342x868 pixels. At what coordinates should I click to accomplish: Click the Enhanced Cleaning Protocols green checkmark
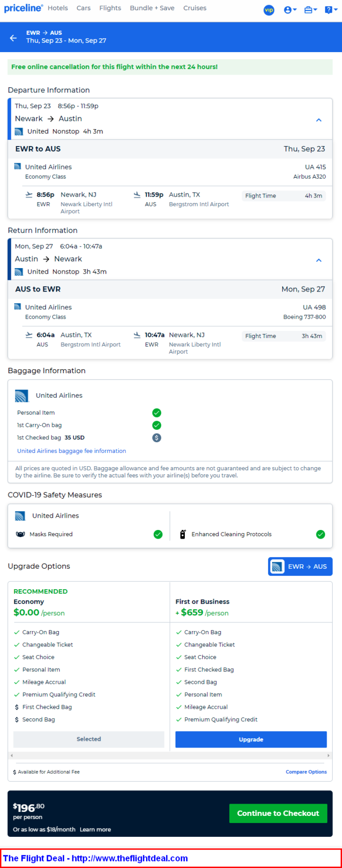click(321, 535)
